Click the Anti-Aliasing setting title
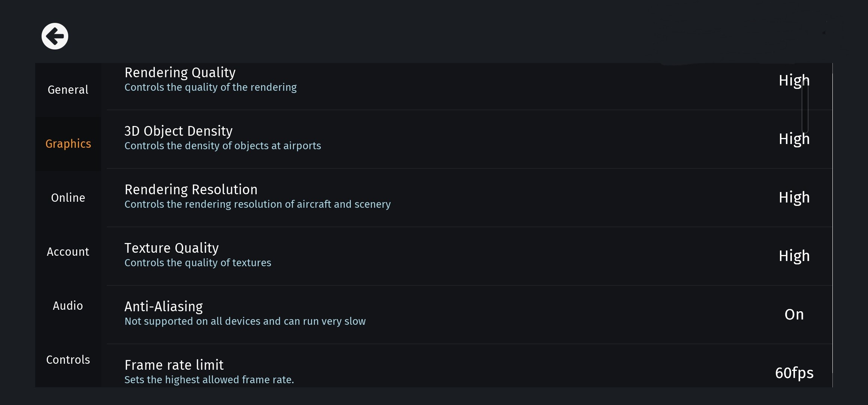 pyautogui.click(x=163, y=306)
